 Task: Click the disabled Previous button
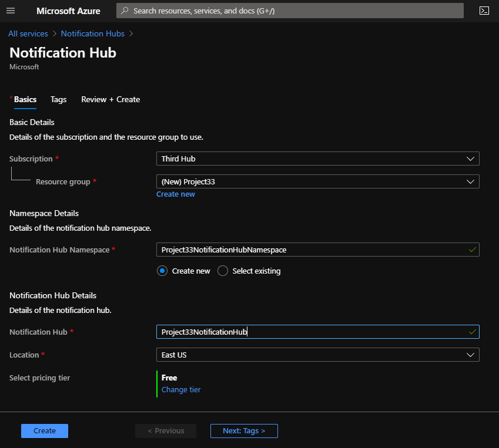166,431
